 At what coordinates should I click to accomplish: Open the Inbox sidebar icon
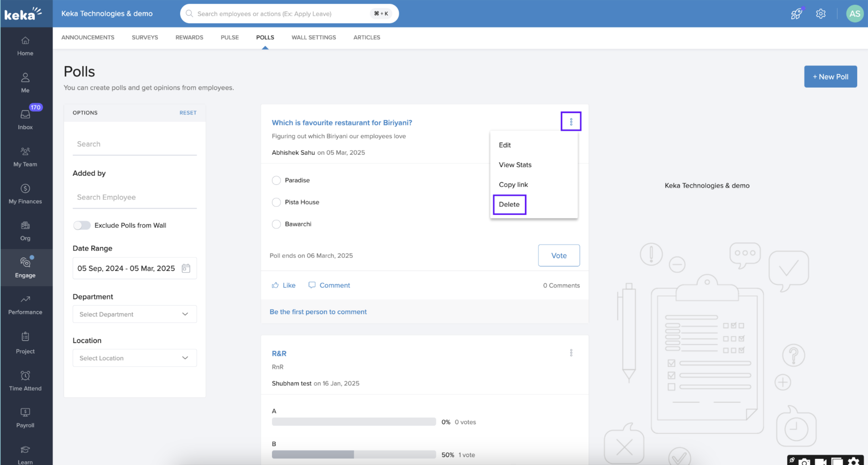tap(25, 115)
